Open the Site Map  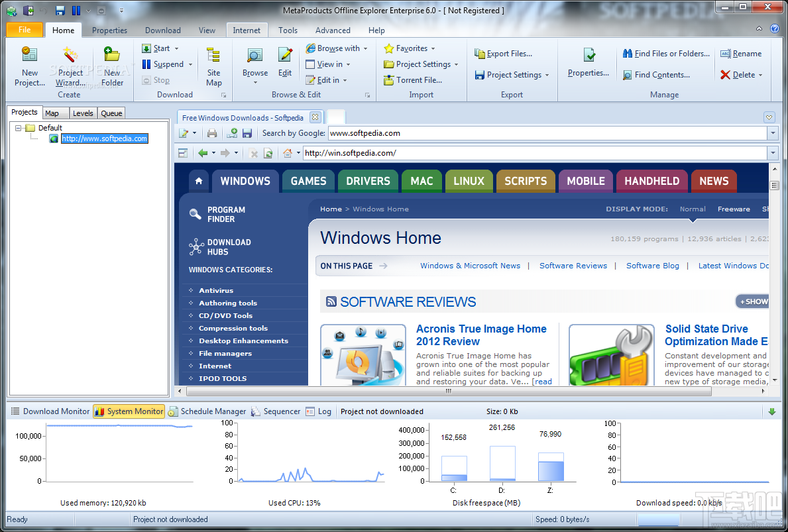(x=213, y=66)
